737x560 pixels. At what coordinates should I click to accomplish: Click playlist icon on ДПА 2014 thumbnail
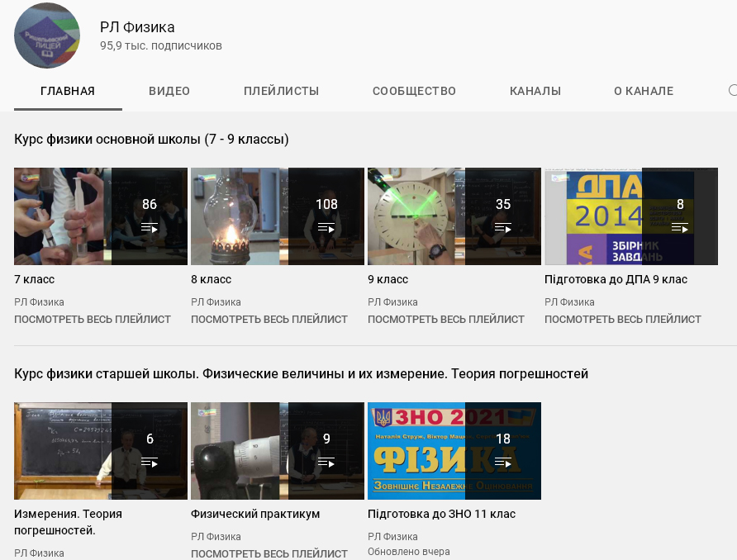click(x=680, y=228)
